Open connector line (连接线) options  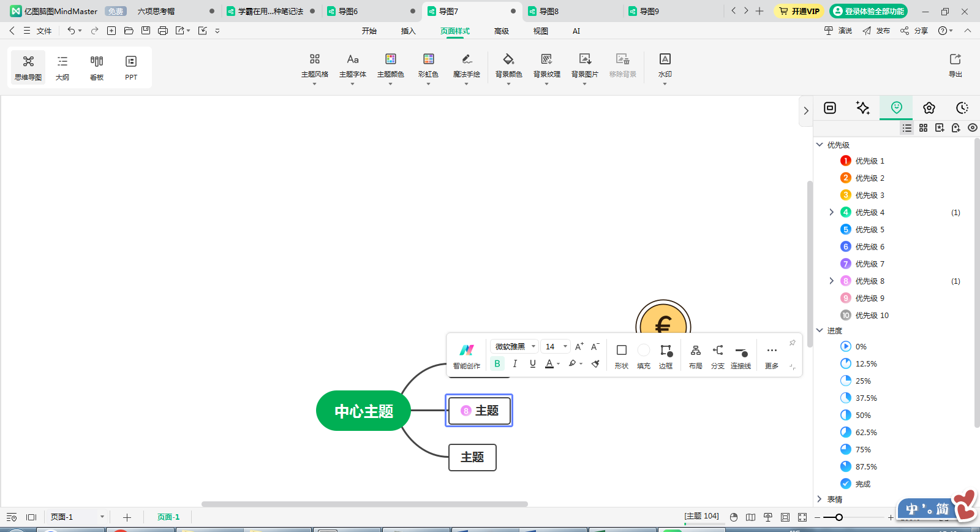click(741, 355)
